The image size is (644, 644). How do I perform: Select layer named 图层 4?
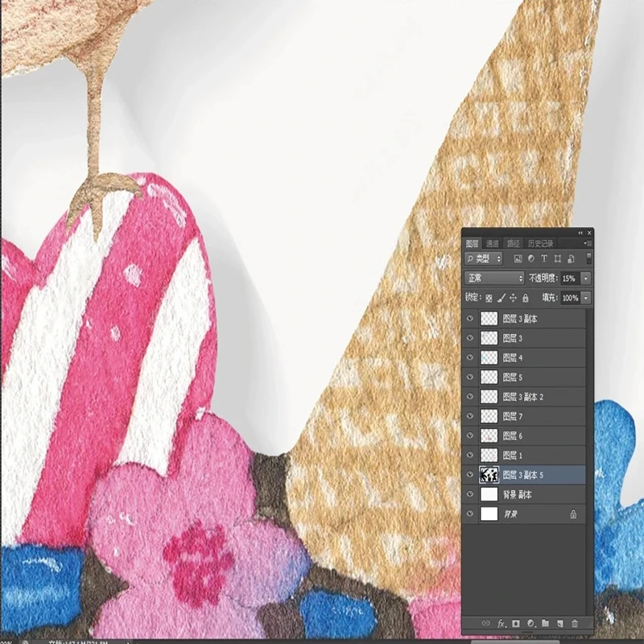coord(513,357)
